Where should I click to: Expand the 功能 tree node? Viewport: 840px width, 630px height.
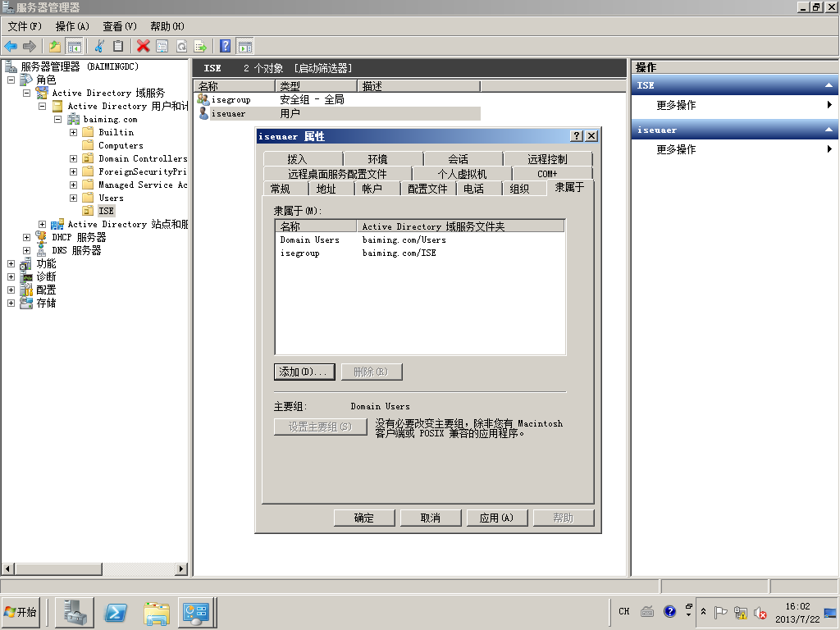pos(11,263)
